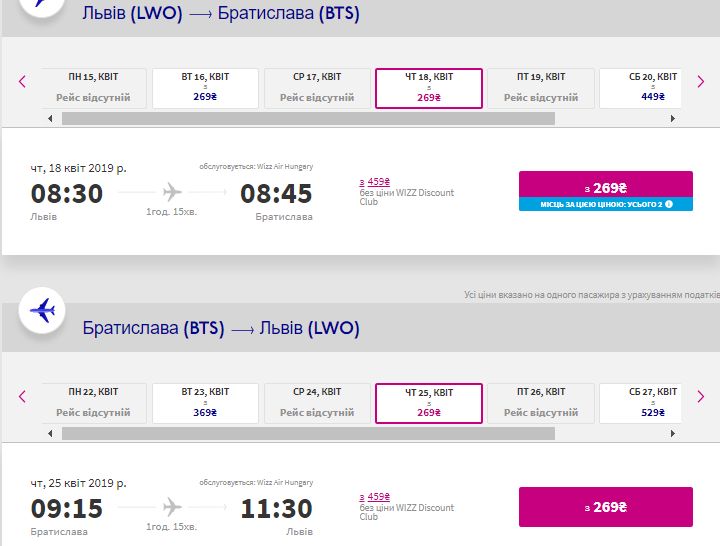Click the info icon on seats-left banner
The height and width of the screenshot is (546, 720).
pyautogui.click(x=669, y=204)
